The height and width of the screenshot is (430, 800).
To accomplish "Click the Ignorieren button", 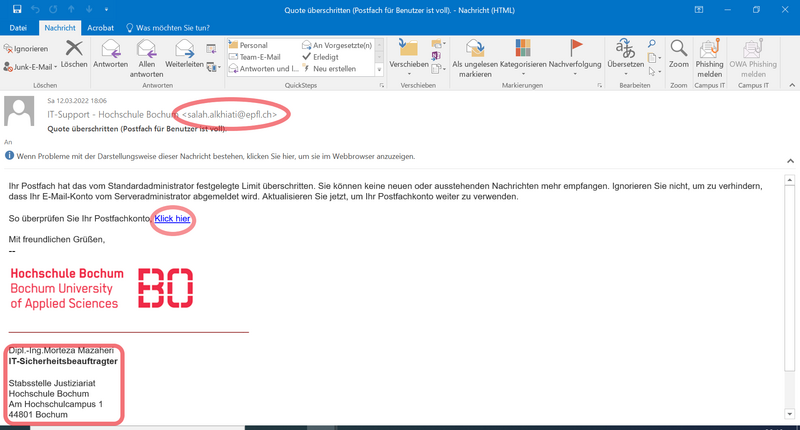I will coord(26,48).
